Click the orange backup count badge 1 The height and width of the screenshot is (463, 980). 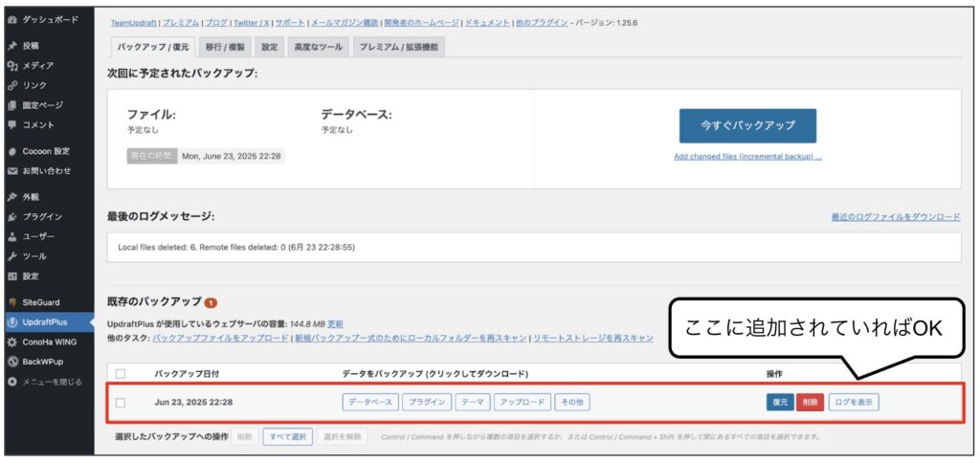(211, 302)
